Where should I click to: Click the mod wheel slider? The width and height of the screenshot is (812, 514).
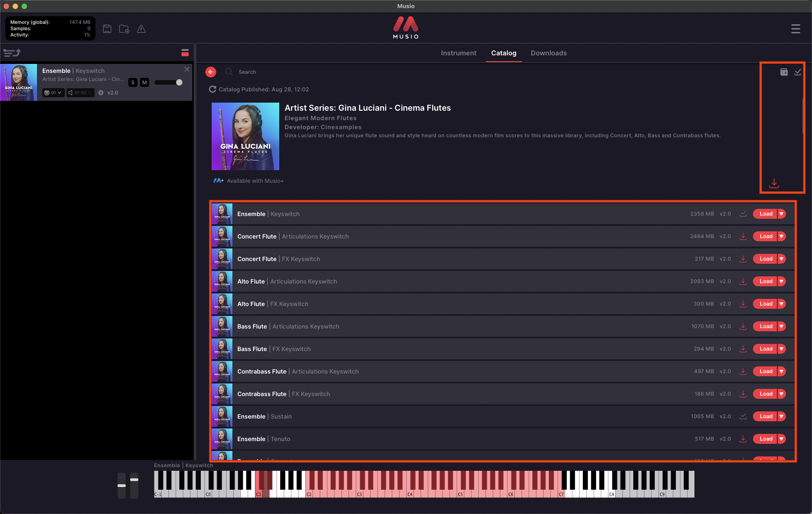(x=134, y=485)
